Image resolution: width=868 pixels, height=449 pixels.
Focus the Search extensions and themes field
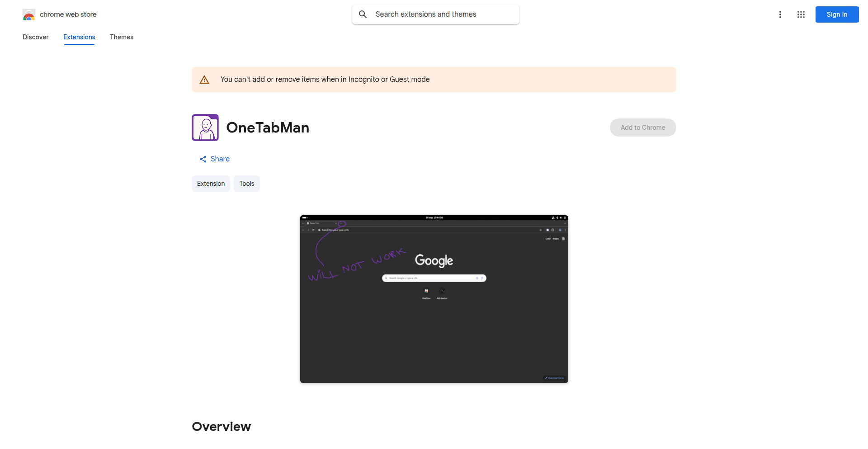[436, 14]
